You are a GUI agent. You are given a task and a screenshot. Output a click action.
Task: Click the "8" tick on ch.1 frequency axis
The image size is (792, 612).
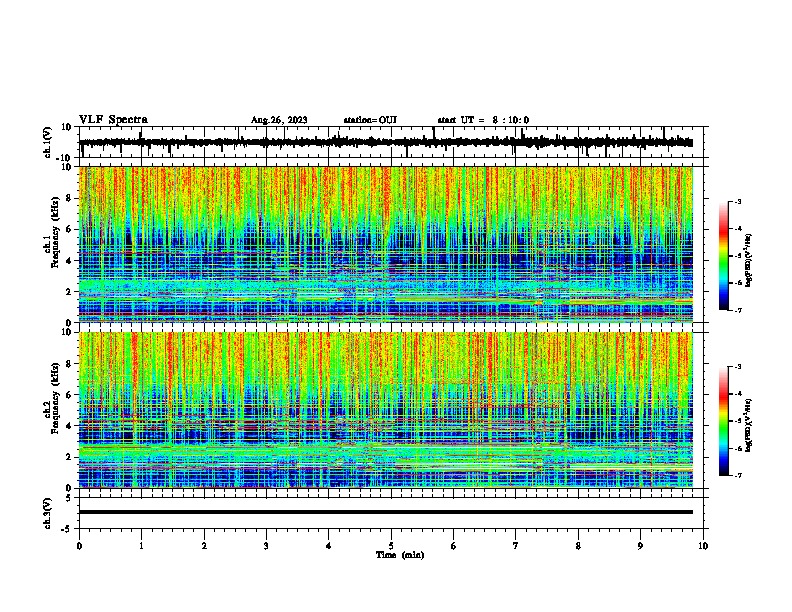point(70,198)
